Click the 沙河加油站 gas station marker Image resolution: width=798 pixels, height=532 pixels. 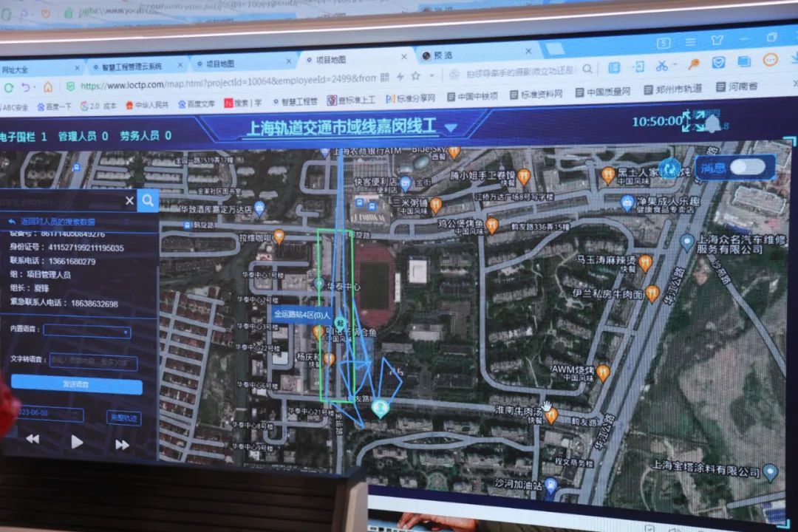550,484
